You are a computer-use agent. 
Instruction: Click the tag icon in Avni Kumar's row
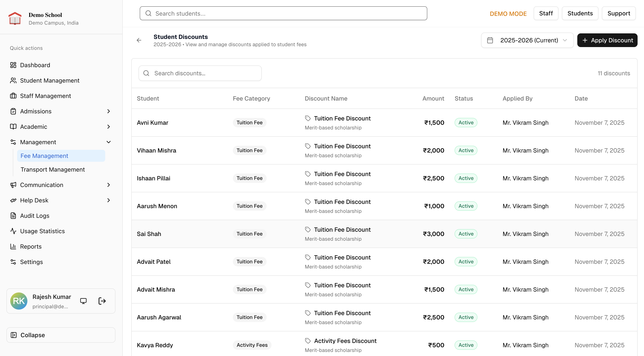[x=308, y=118]
